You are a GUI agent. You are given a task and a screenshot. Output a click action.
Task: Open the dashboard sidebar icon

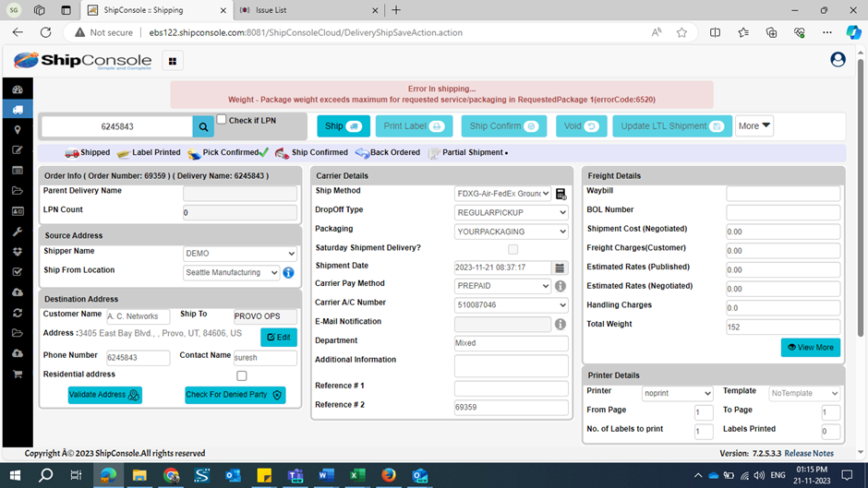[x=18, y=89]
